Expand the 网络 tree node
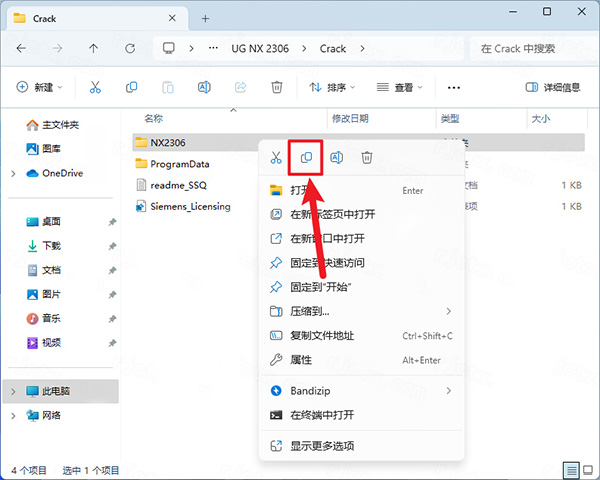Screen dimensions: 600x480 click(x=13, y=415)
